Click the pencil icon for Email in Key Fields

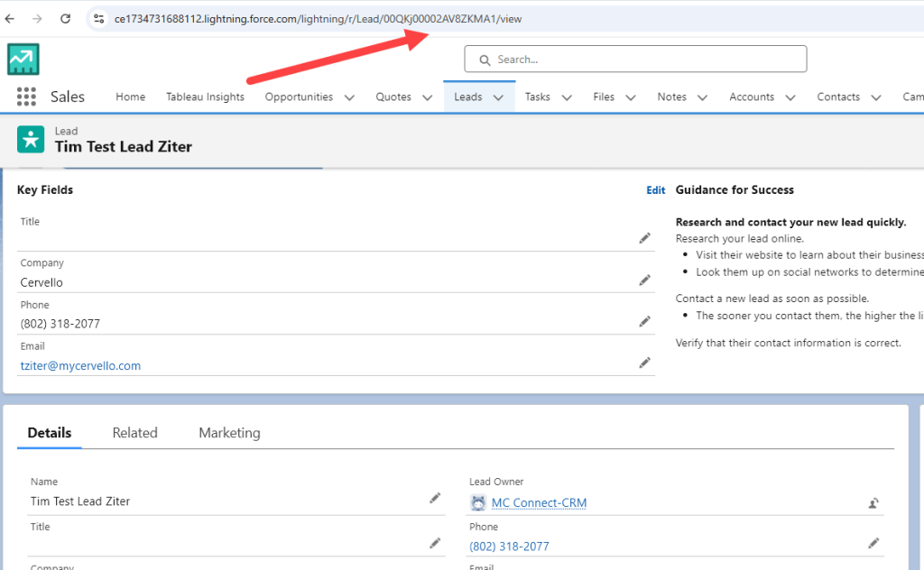pos(644,363)
